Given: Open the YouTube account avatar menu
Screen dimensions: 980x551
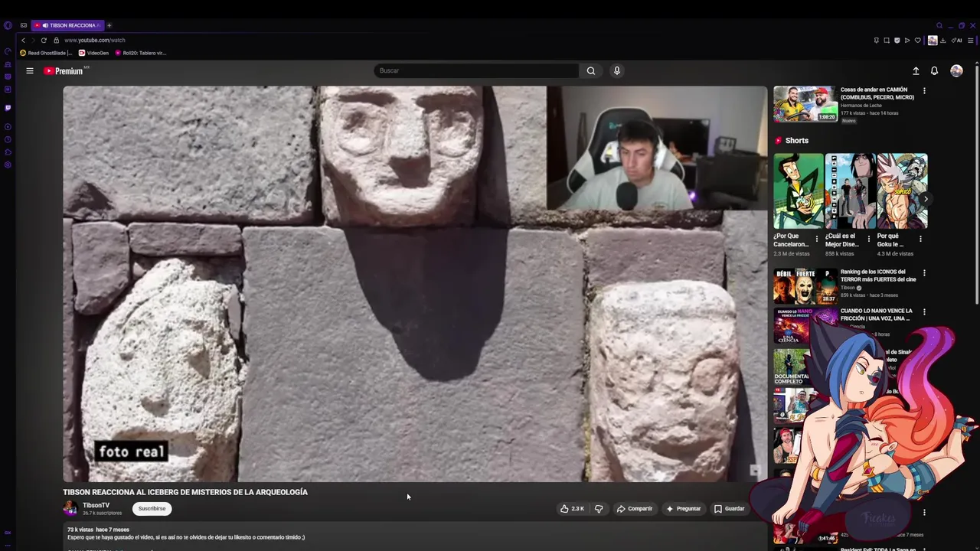Looking at the screenshot, I should click(x=956, y=70).
